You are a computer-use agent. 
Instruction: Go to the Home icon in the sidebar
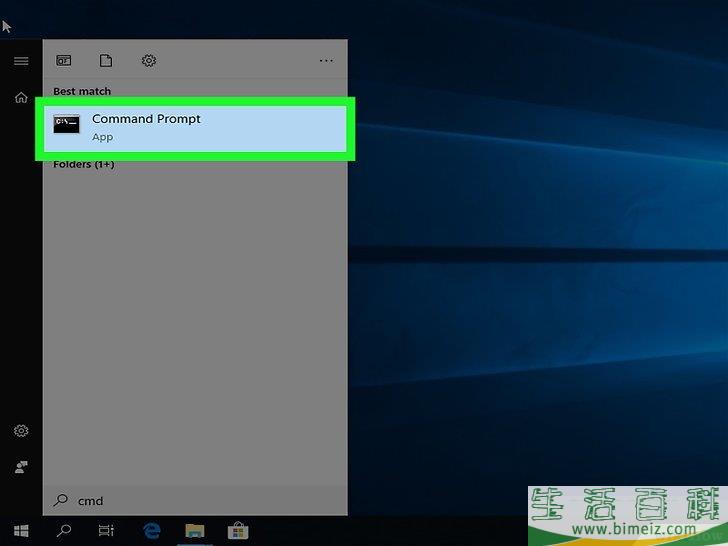click(21, 98)
